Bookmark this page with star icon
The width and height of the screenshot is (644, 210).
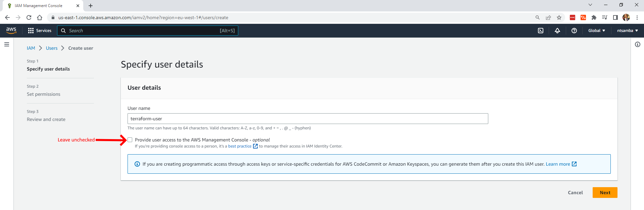coord(559,17)
